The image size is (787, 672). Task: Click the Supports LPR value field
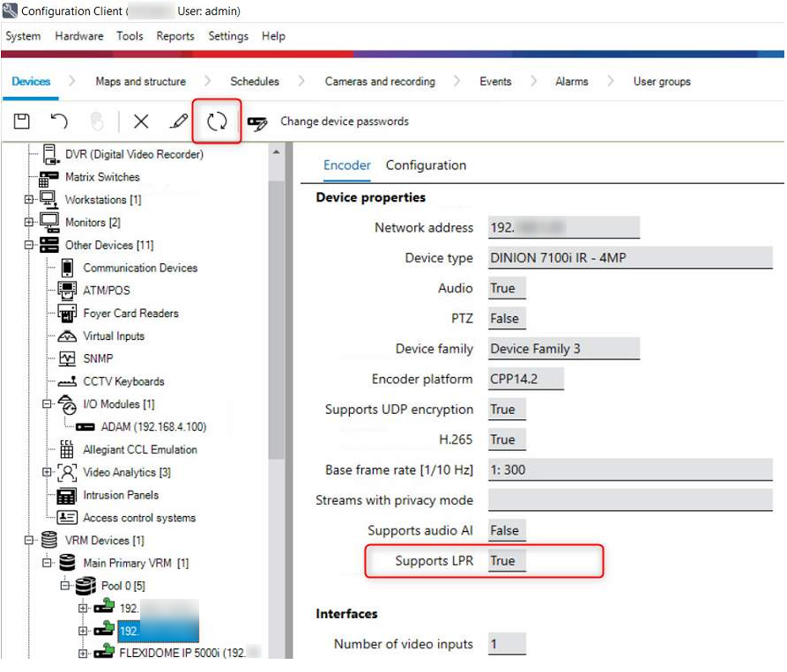[x=507, y=561]
